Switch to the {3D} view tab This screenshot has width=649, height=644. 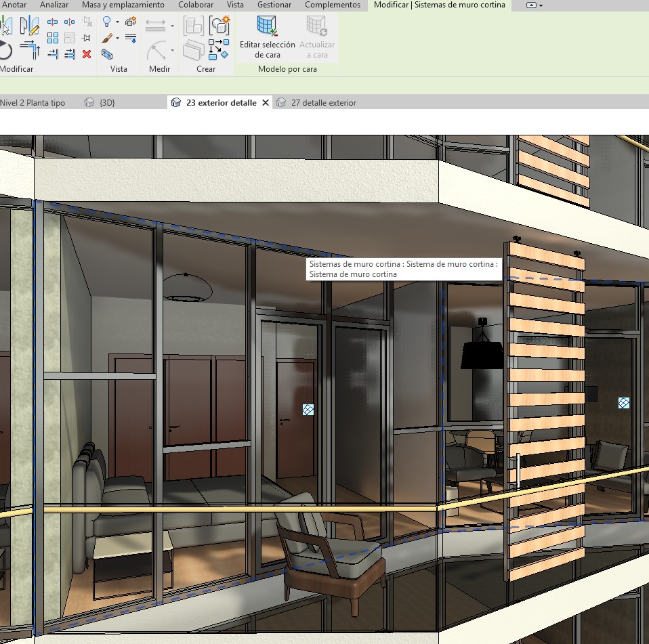coord(106,103)
